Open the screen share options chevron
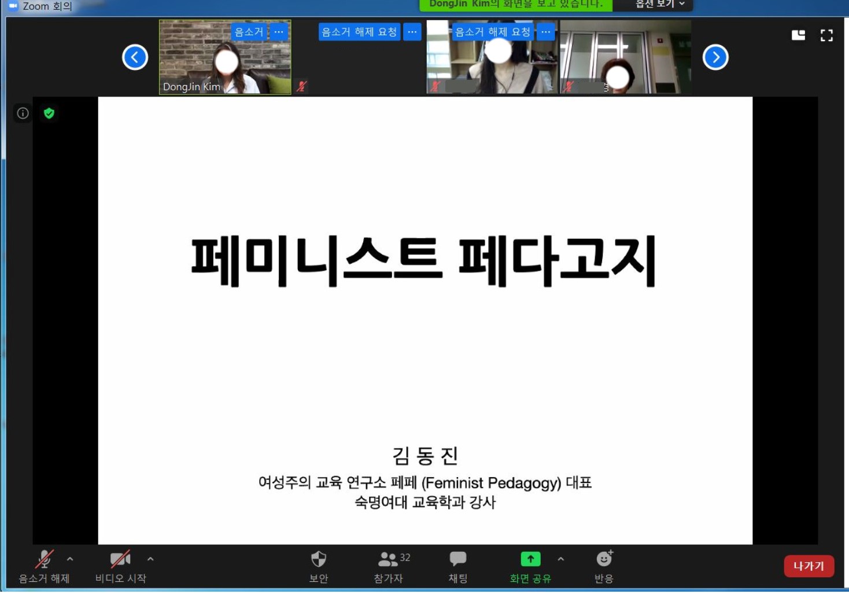Screen dimensions: 849x616 [559, 560]
